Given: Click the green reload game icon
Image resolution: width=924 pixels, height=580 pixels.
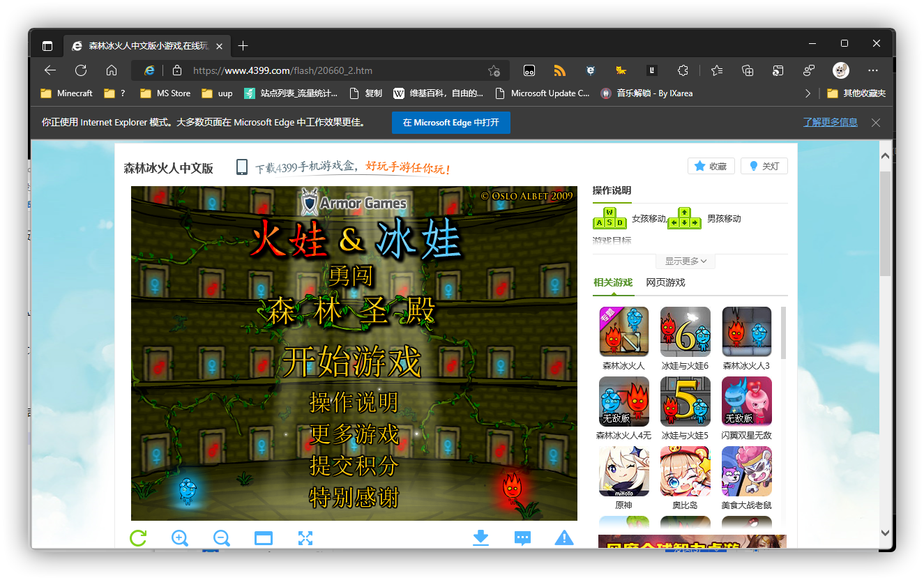Looking at the screenshot, I should click(138, 537).
